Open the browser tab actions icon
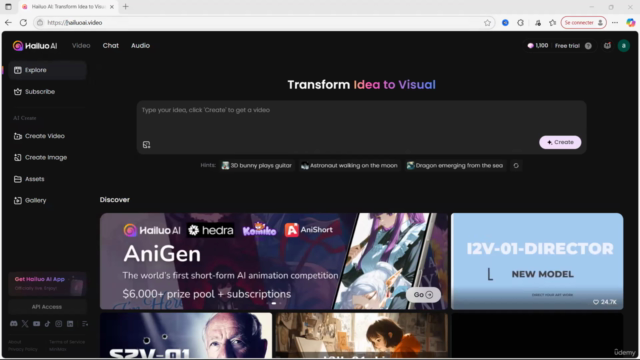 (x=8, y=7)
